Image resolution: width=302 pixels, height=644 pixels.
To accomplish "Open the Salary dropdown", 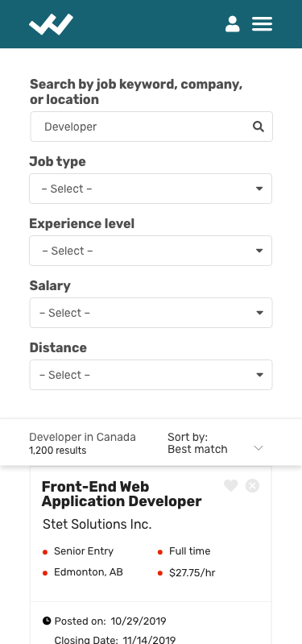I will (151, 313).
